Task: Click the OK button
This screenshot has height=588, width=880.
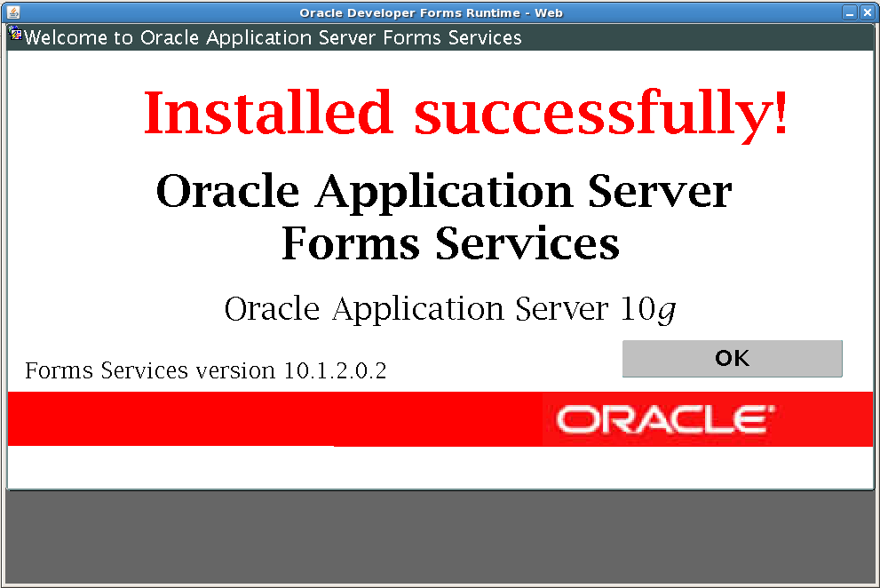Action: pos(732,358)
